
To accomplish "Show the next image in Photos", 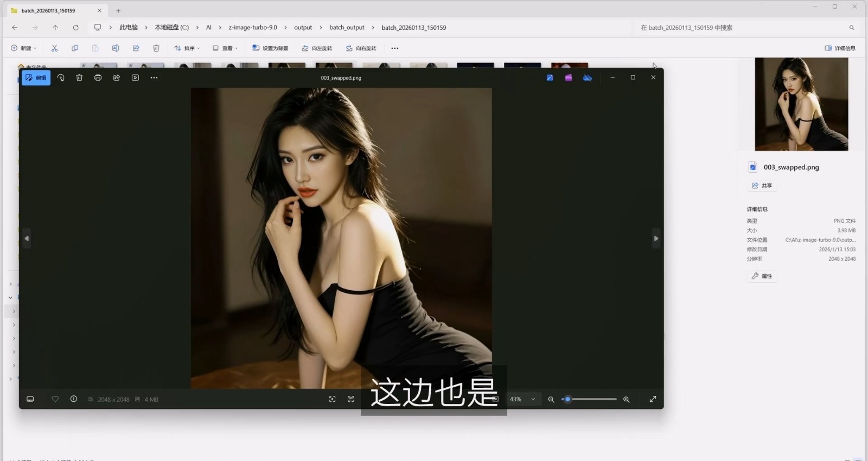I will [x=656, y=238].
